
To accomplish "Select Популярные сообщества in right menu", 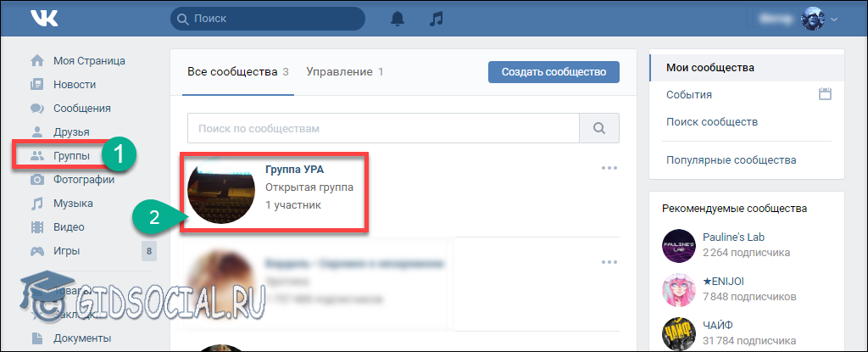I will [x=732, y=160].
